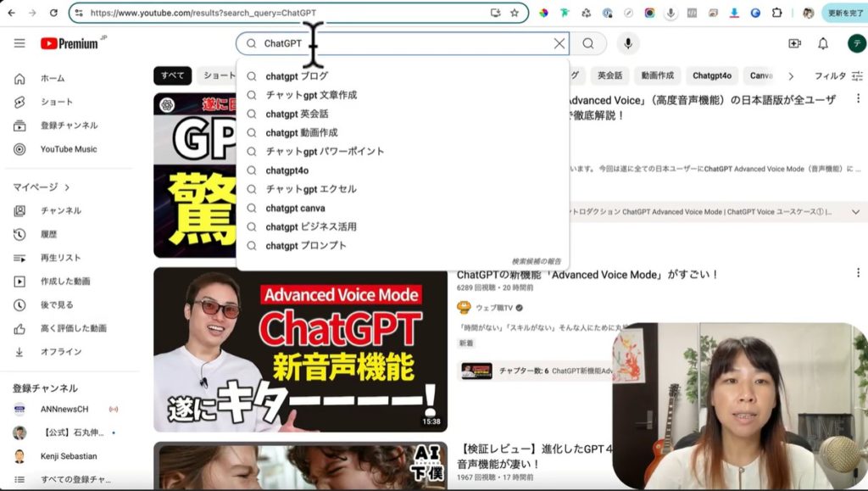Viewport: 868px width, 491px height.
Task: Go to YouTube Premium home logo
Action: pos(69,43)
